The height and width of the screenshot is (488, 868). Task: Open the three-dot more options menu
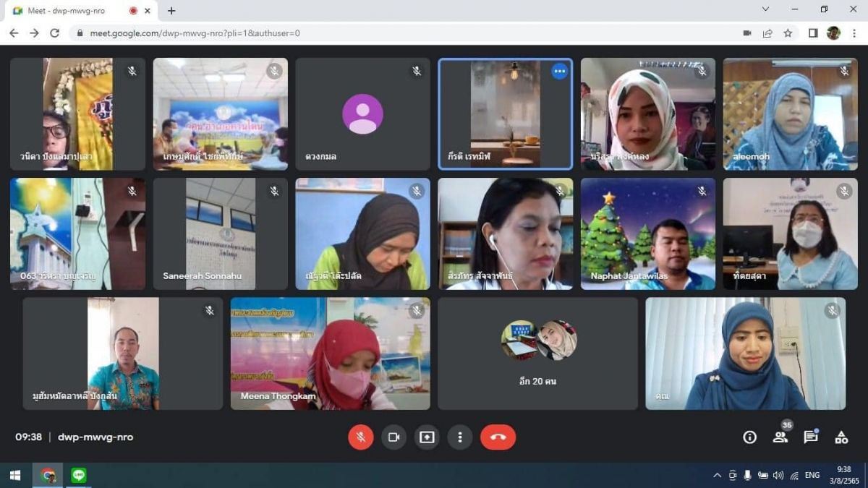coord(459,437)
